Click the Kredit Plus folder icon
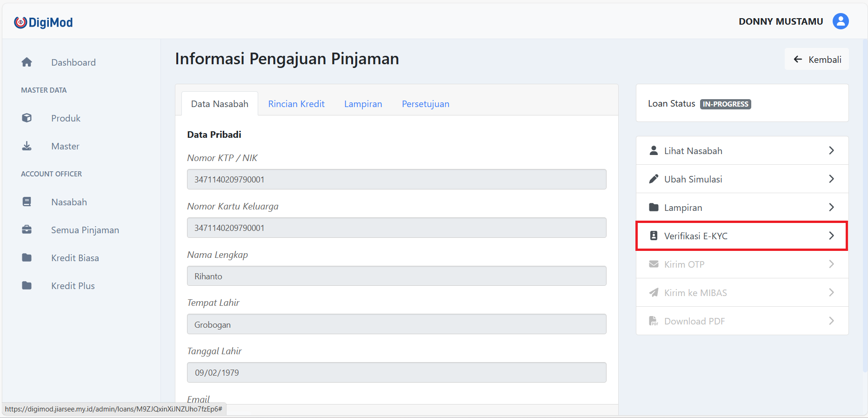This screenshot has width=868, height=418. [27, 286]
